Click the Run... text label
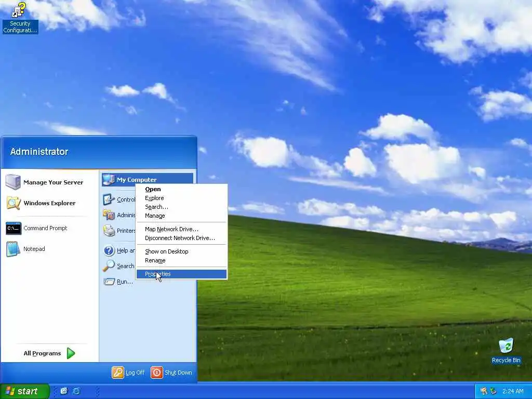The image size is (532, 399). (125, 282)
